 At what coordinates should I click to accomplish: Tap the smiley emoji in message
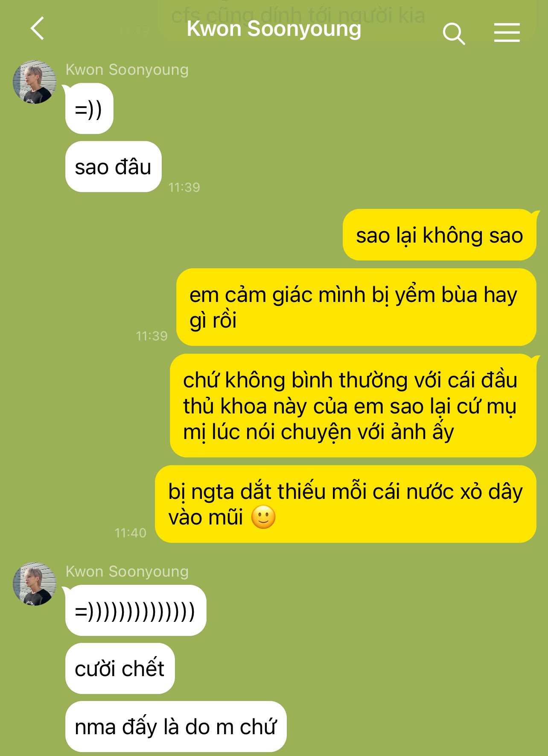263,517
